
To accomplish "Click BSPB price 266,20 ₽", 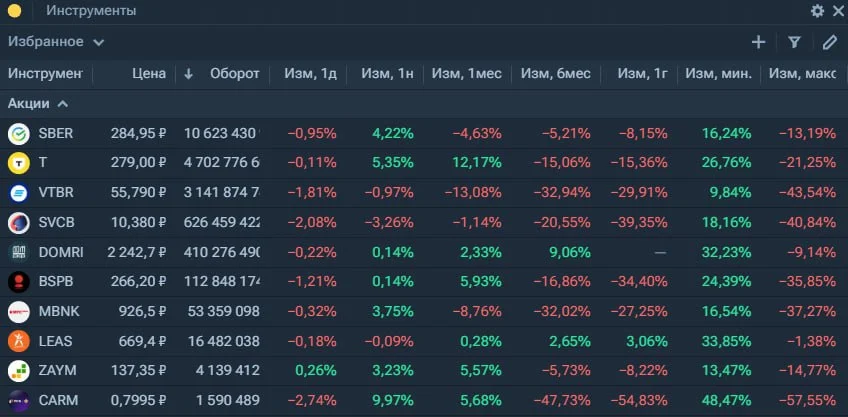I will pyautogui.click(x=138, y=282).
